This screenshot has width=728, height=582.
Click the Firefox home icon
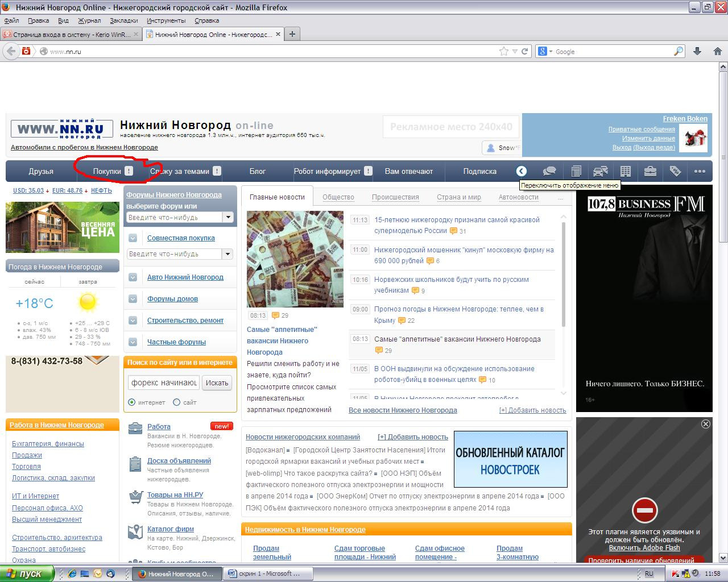[717, 51]
